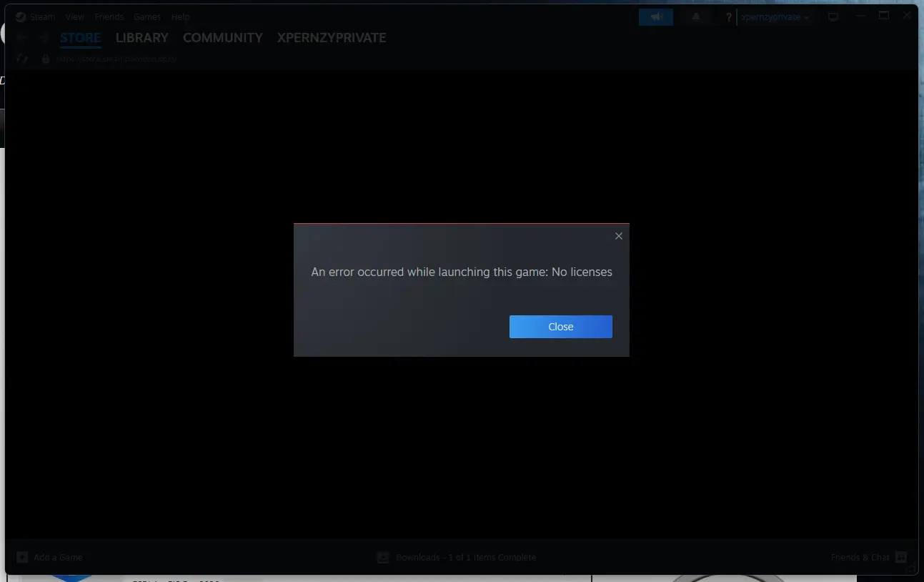Click the megaphone announcements icon
Screen dimensions: 924x582
pyautogui.click(x=656, y=17)
